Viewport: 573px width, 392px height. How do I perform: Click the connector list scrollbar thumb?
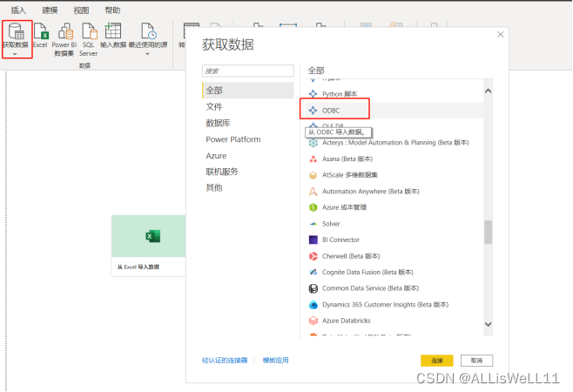tap(488, 232)
